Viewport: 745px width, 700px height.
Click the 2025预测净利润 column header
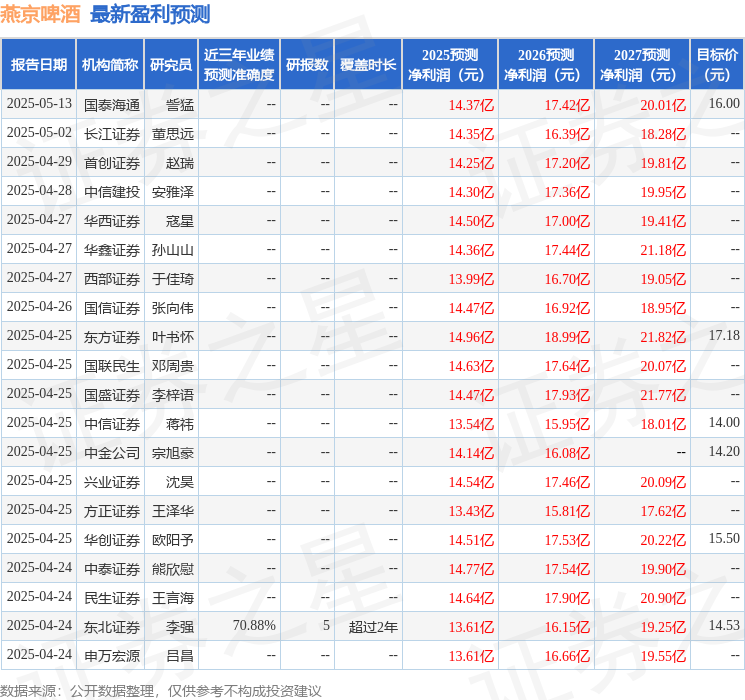tap(450, 64)
